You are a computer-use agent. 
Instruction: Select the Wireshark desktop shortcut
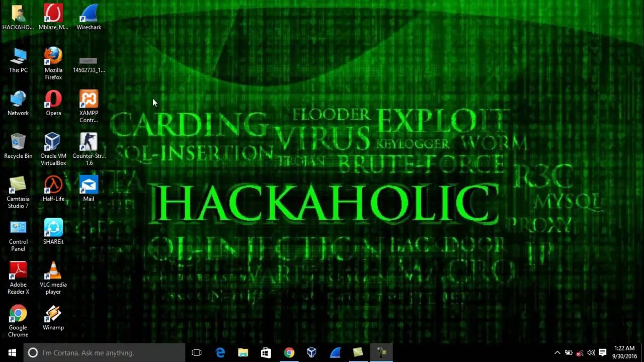[x=89, y=17]
